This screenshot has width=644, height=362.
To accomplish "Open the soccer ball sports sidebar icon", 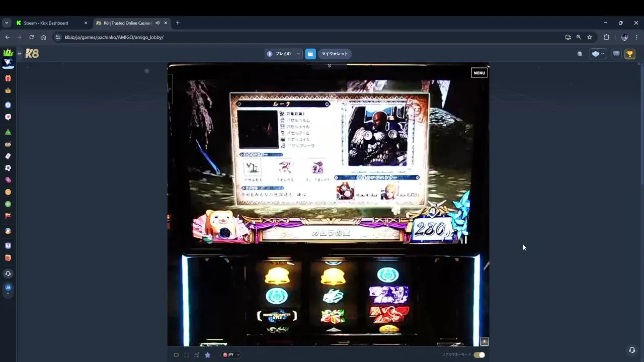I will pos(8,168).
